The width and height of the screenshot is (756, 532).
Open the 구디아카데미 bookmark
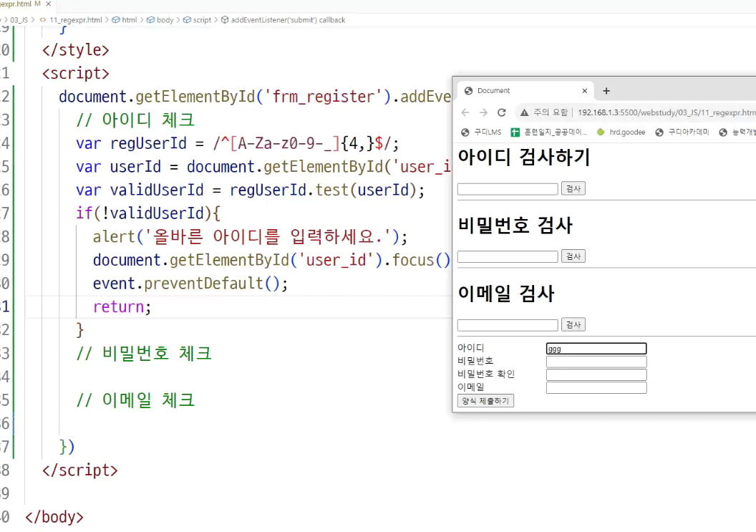click(682, 132)
